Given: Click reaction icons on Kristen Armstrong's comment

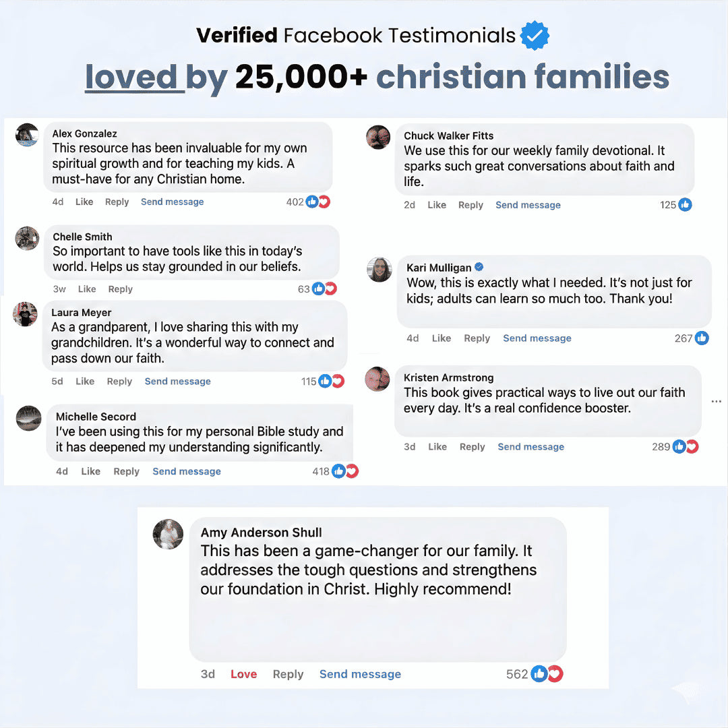Looking at the screenshot, I should click(685, 446).
